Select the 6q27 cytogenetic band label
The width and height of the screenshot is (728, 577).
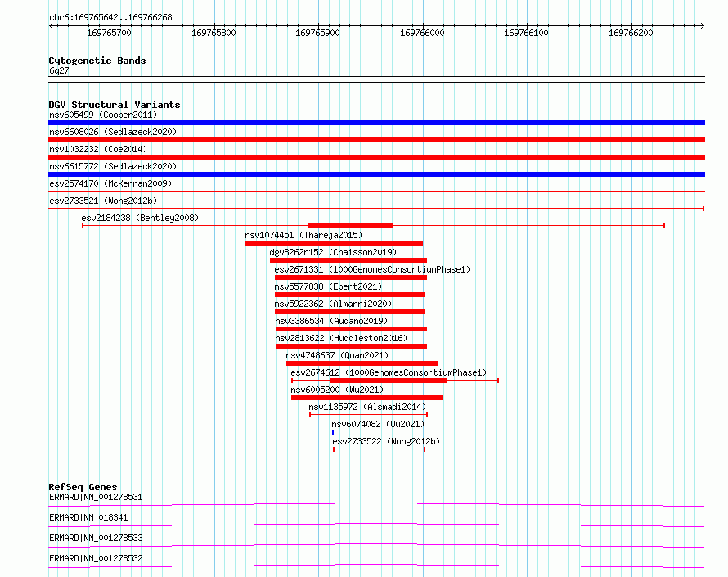click(x=59, y=70)
